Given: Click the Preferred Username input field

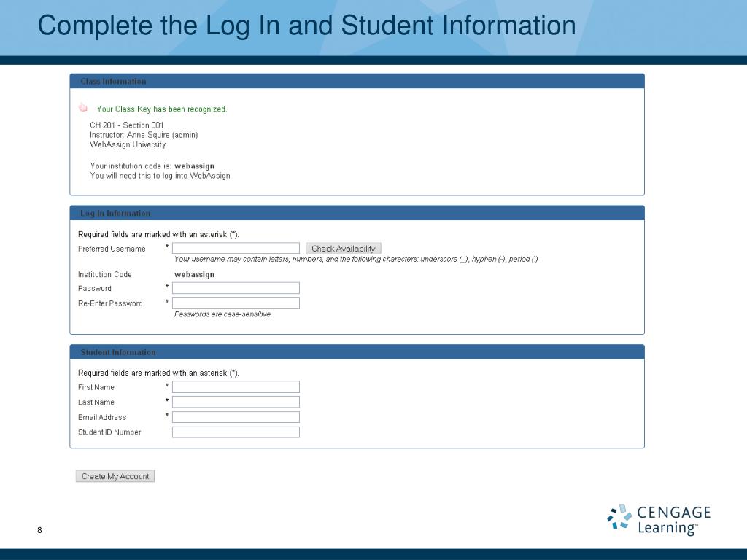Looking at the screenshot, I should point(236,248).
